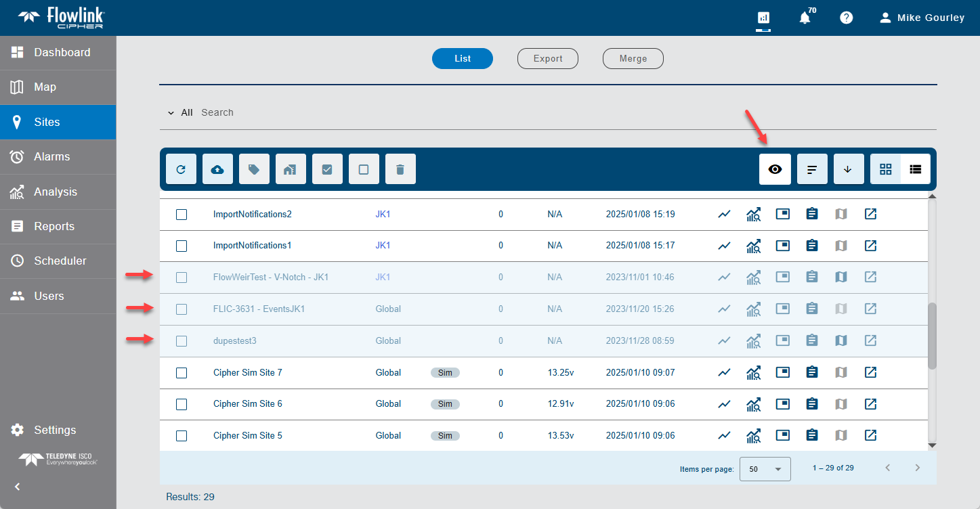Image resolution: width=980 pixels, height=509 pixels.
Task: Toggle the eye icon to show hidden sites
Action: pyautogui.click(x=775, y=169)
